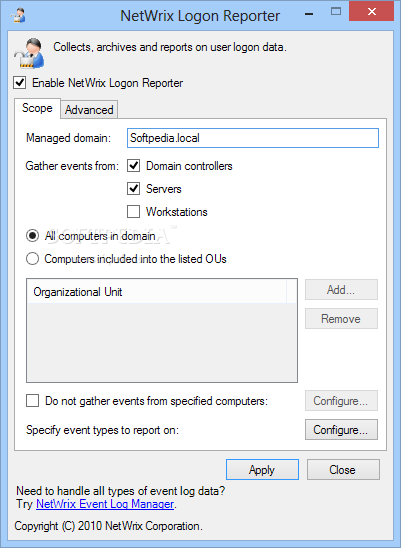Image resolution: width=401 pixels, height=548 pixels.
Task: Switch to the Advanced tab
Action: (x=89, y=110)
